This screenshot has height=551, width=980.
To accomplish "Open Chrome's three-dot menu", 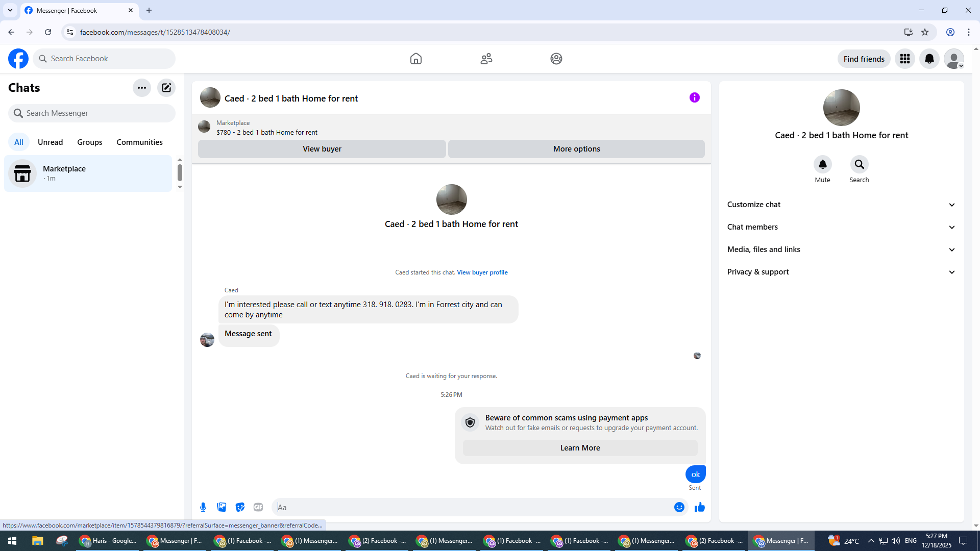I will click(969, 32).
